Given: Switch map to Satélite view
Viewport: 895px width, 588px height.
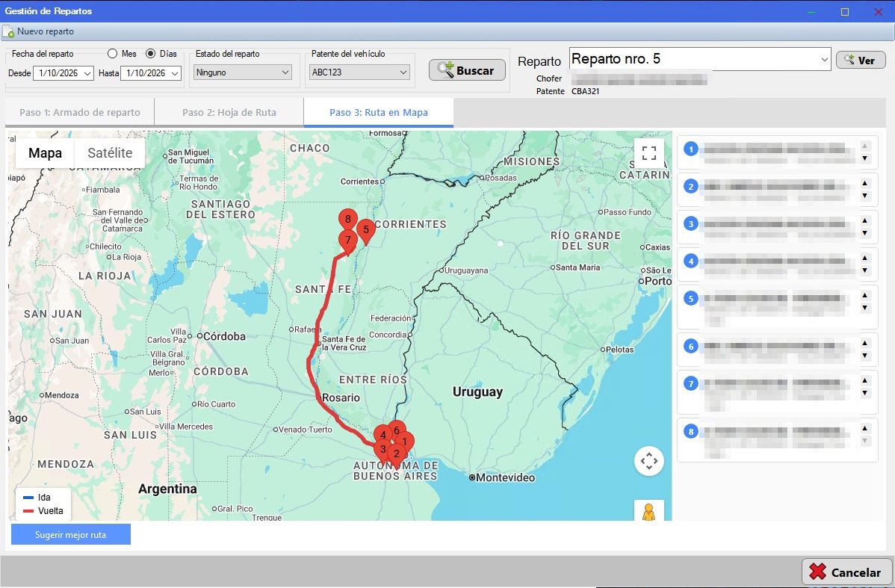Looking at the screenshot, I should tap(110, 153).
